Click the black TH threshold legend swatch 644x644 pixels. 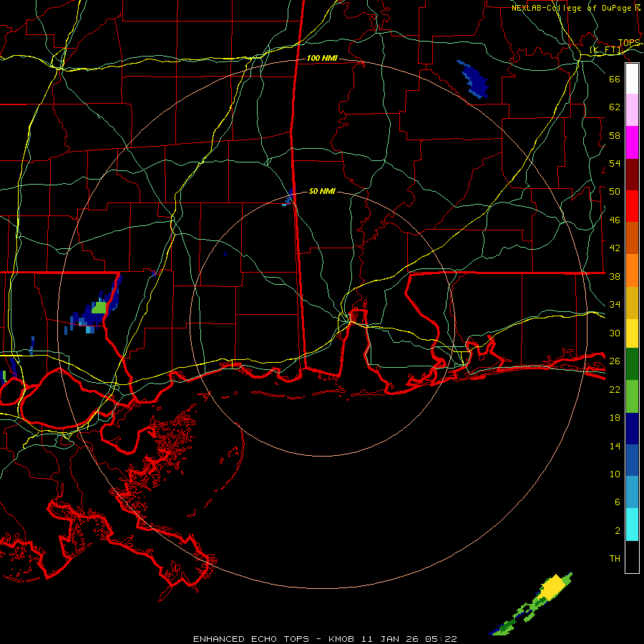[x=632, y=557]
